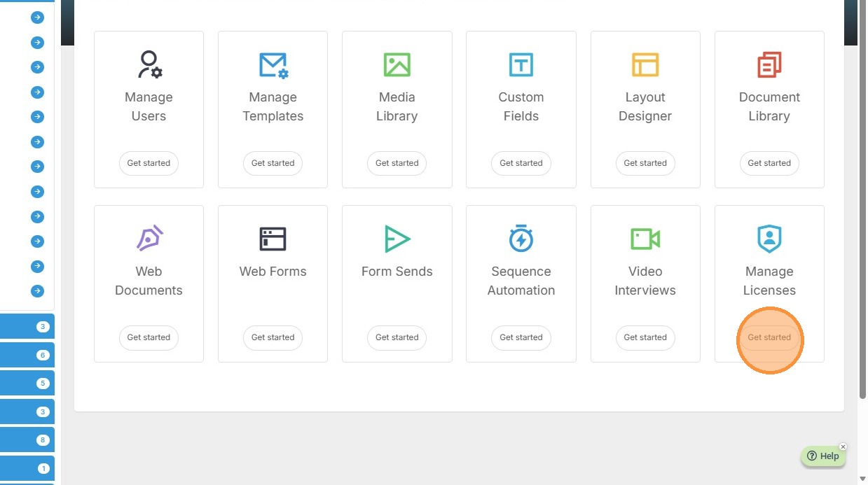Viewport: 868px width, 485px height.
Task: Get started with Manage Users
Action: point(149,163)
